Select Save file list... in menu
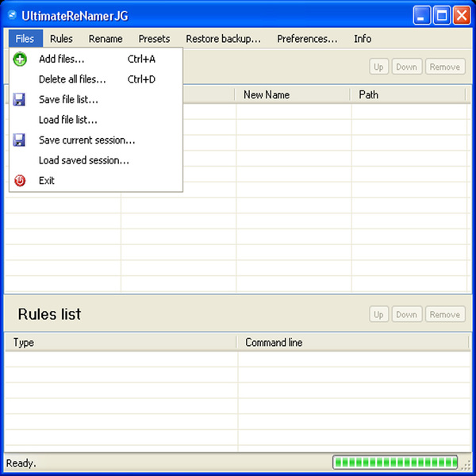This screenshot has width=476, height=476. pos(96,100)
